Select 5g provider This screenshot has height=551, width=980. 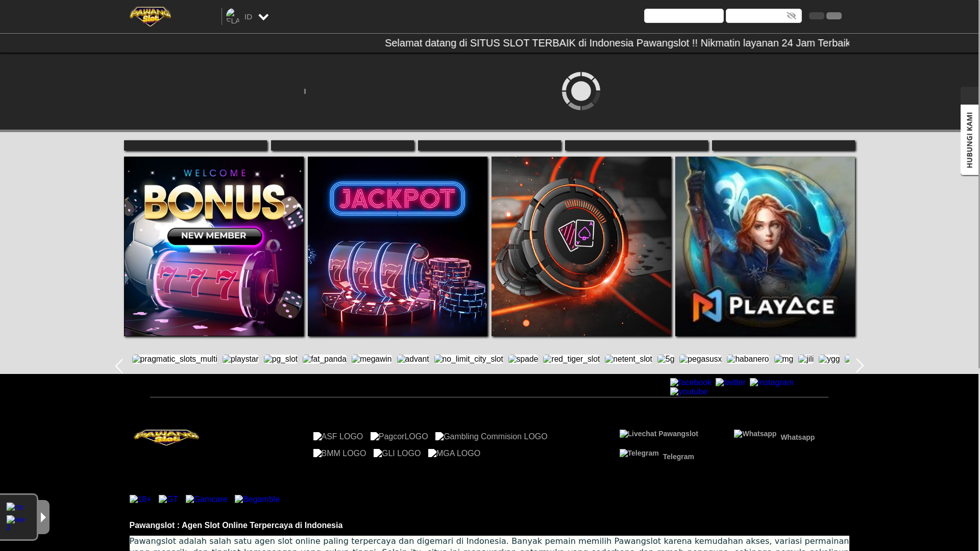tap(666, 359)
